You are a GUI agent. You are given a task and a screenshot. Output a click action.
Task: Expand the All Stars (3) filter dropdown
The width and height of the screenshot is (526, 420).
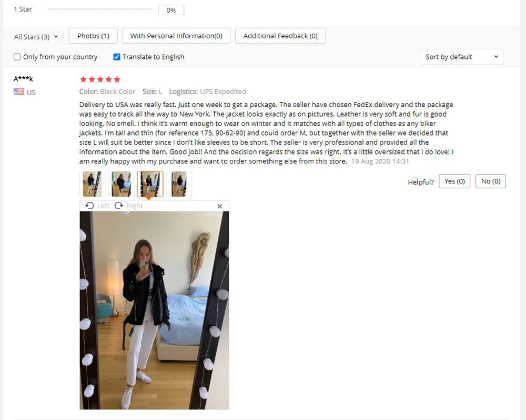36,37
